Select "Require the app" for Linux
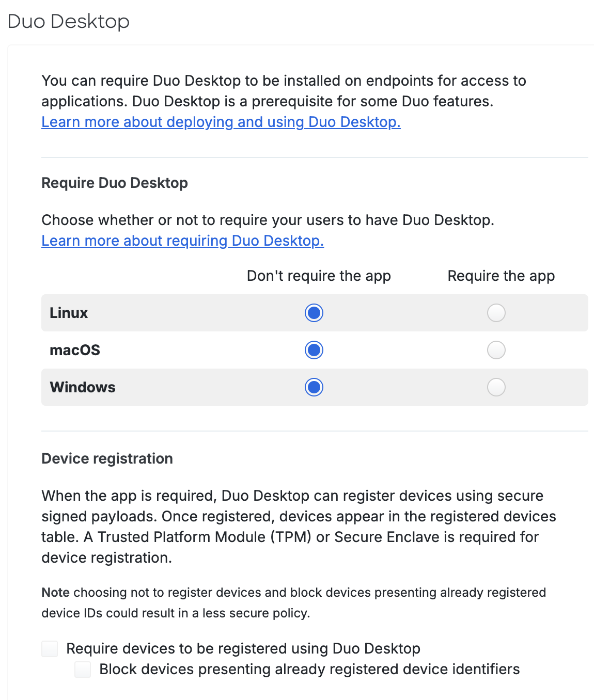The width and height of the screenshot is (594, 700). point(496,313)
